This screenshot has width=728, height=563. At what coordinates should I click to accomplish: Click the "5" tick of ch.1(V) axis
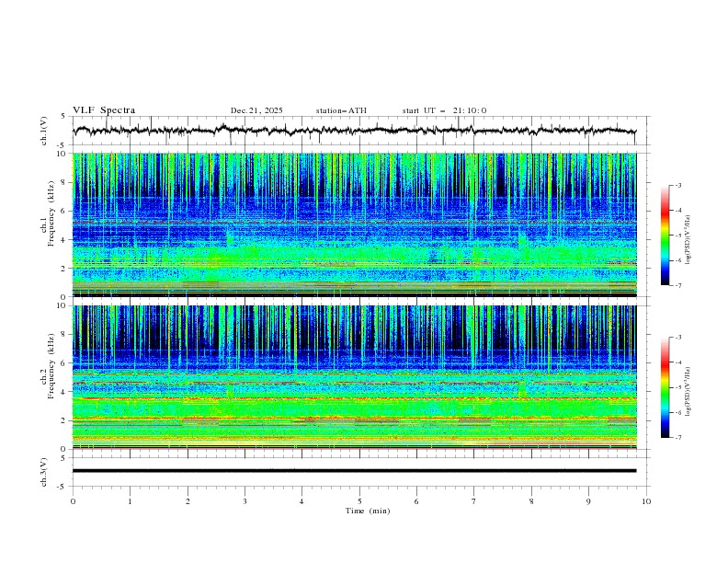pyautogui.click(x=63, y=117)
